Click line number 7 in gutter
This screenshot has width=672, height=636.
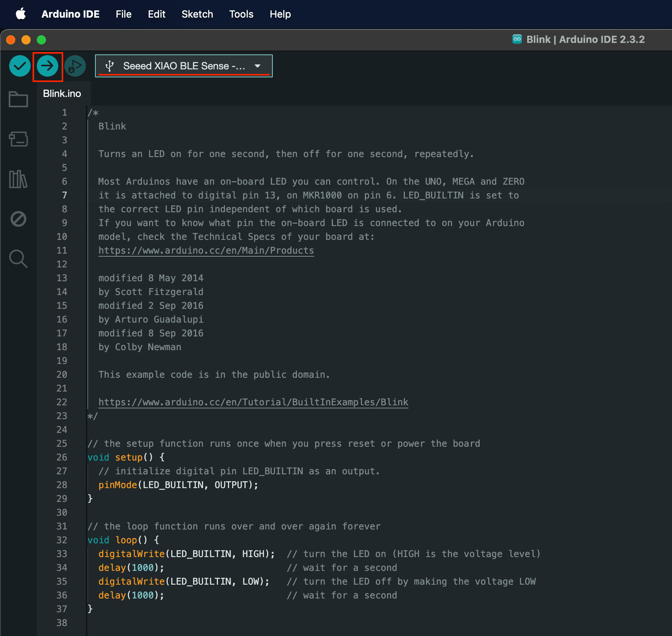click(x=64, y=195)
